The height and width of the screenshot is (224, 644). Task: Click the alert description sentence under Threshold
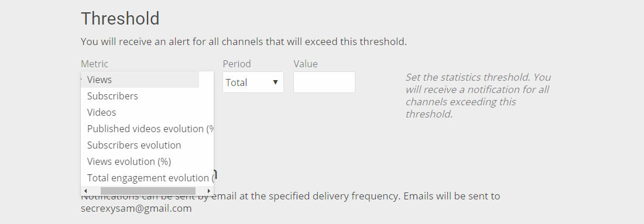click(244, 42)
